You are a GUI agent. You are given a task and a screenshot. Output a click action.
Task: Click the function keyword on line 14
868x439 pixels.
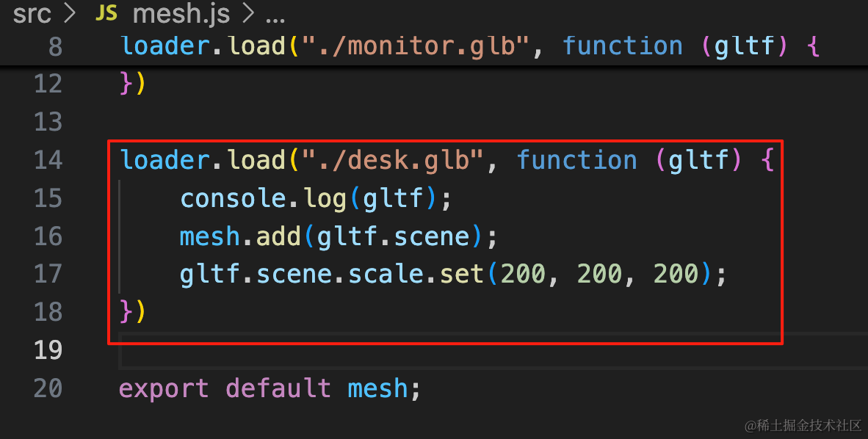(x=576, y=160)
